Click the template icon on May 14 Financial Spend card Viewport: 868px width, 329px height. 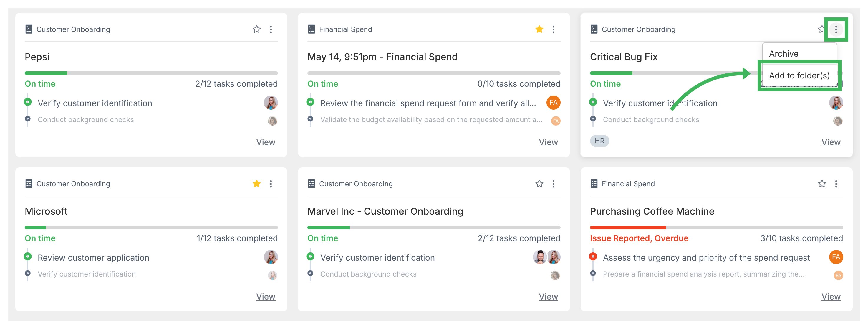pos(311,29)
